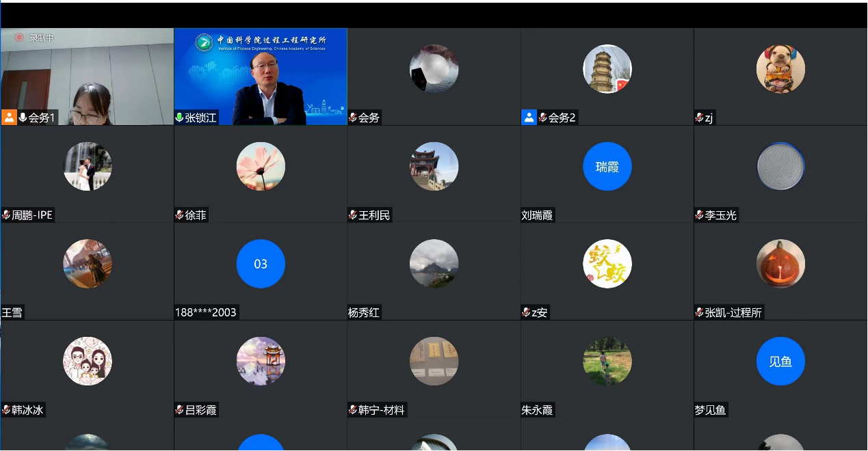Select the 张锁江 speaker video tile

click(261, 75)
